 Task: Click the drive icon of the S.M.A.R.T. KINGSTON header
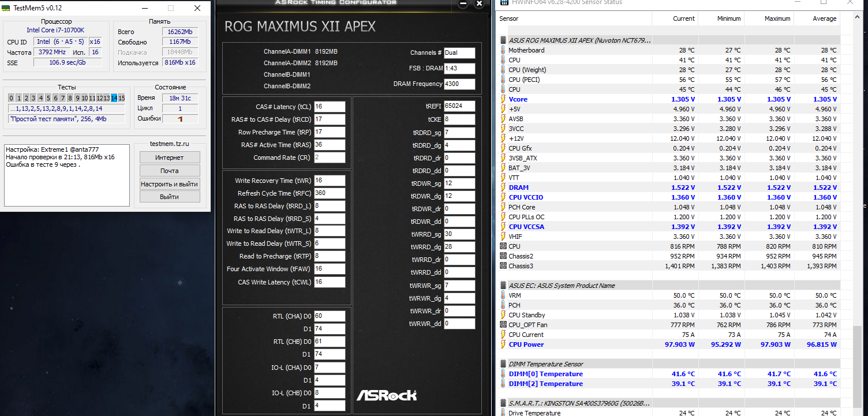pos(503,403)
